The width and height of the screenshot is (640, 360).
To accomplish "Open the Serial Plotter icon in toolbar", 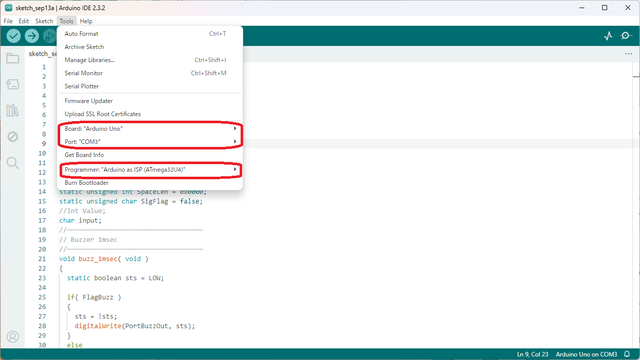I will [608, 36].
